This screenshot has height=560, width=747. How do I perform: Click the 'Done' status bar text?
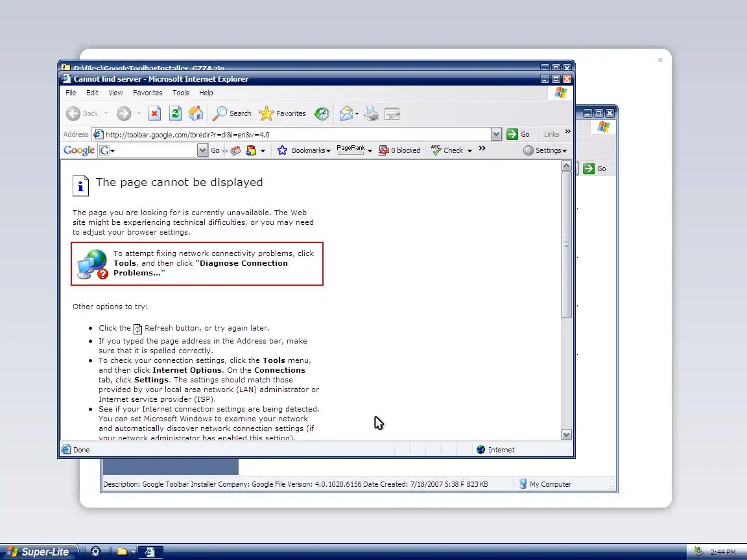point(82,450)
